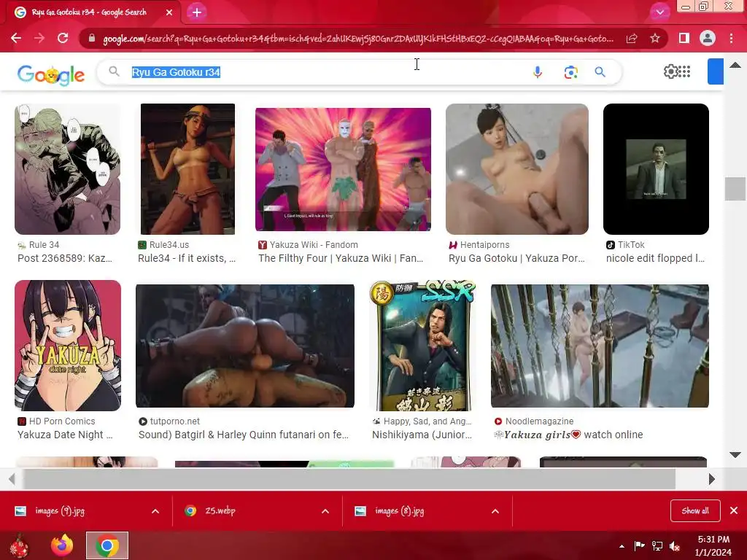Click the blue magnifier search button

600,72
